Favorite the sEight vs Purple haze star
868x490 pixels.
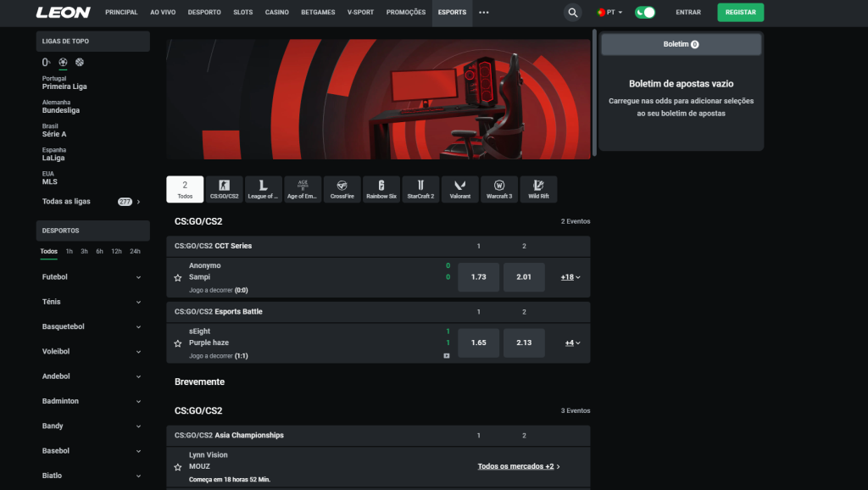click(x=178, y=343)
